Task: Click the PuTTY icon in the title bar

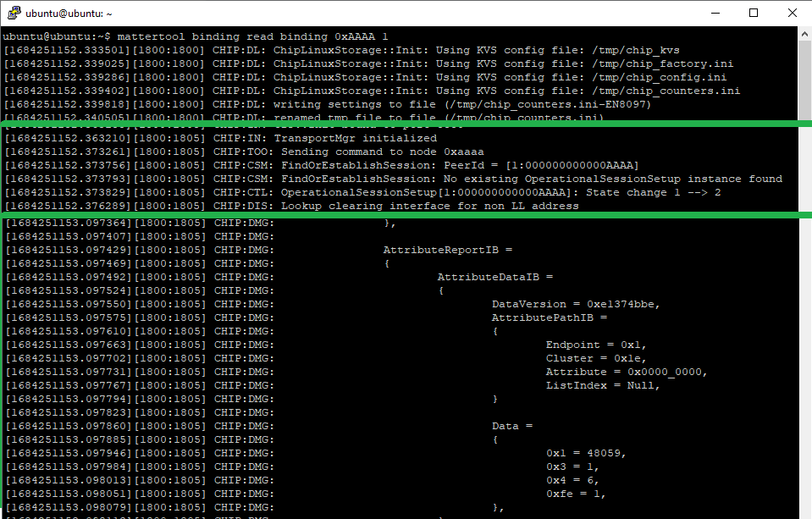Action: click(x=13, y=14)
